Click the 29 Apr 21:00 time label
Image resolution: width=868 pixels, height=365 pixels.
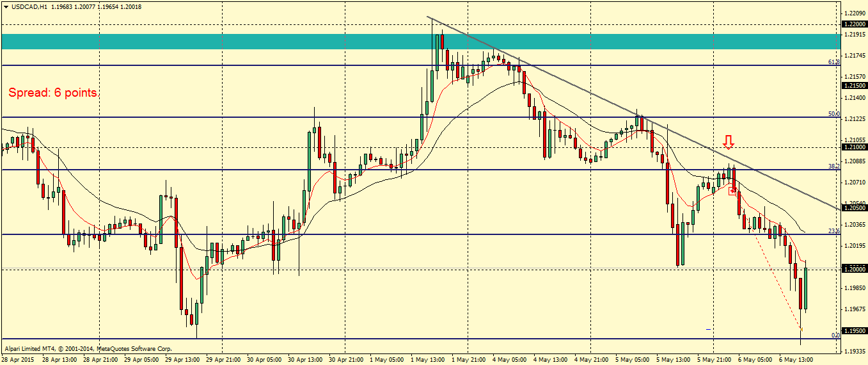(224, 360)
